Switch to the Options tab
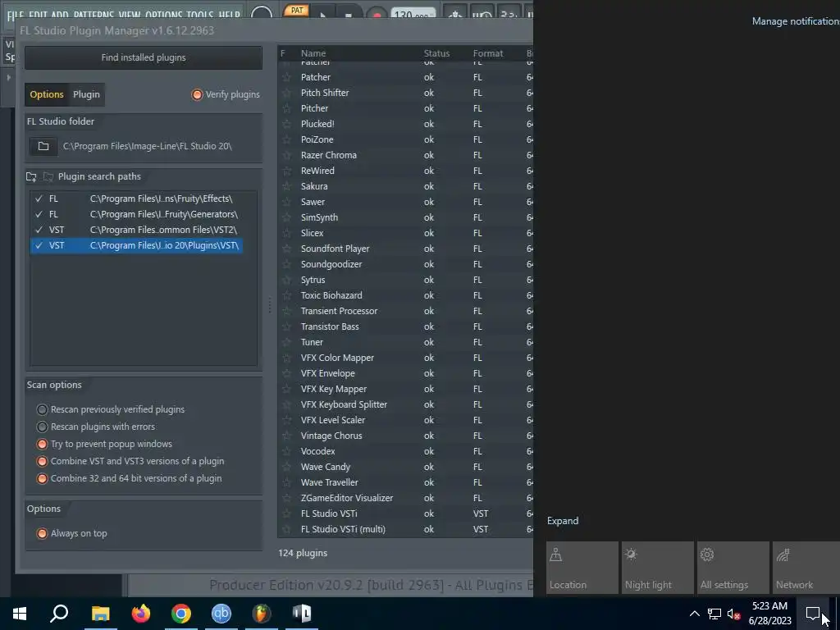Image resolution: width=840 pixels, height=630 pixels. tap(47, 94)
